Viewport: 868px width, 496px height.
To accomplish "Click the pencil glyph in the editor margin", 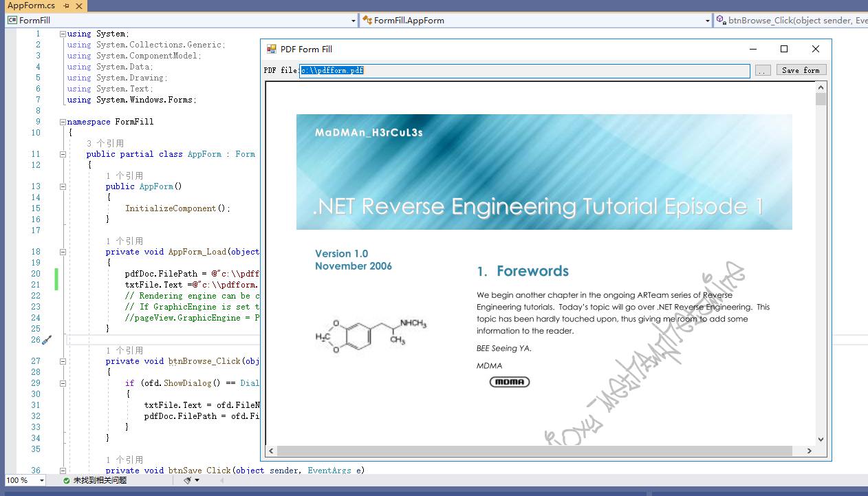I will pyautogui.click(x=45, y=340).
